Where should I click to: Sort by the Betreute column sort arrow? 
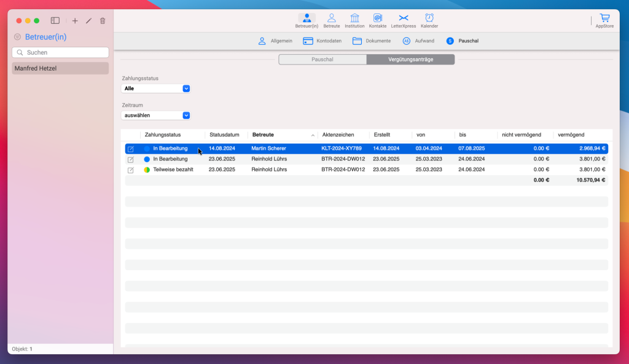click(x=313, y=136)
